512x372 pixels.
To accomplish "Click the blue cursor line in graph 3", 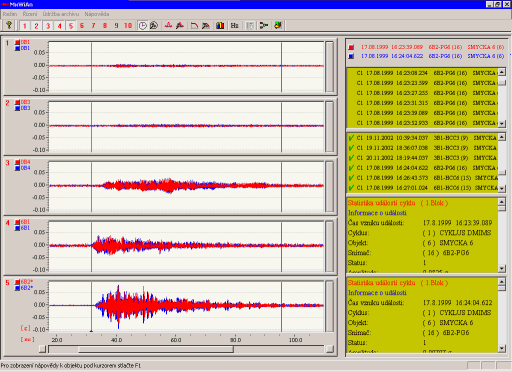I will 281,187.
